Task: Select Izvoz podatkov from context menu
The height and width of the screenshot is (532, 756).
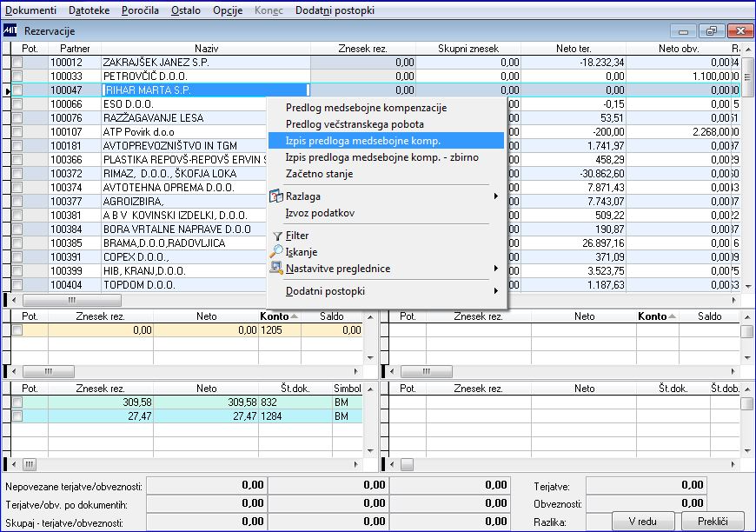Action: point(320,213)
